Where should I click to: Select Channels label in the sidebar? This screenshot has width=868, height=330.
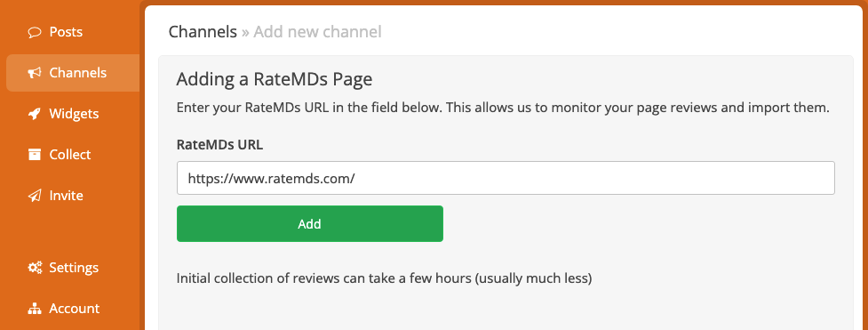[78, 73]
